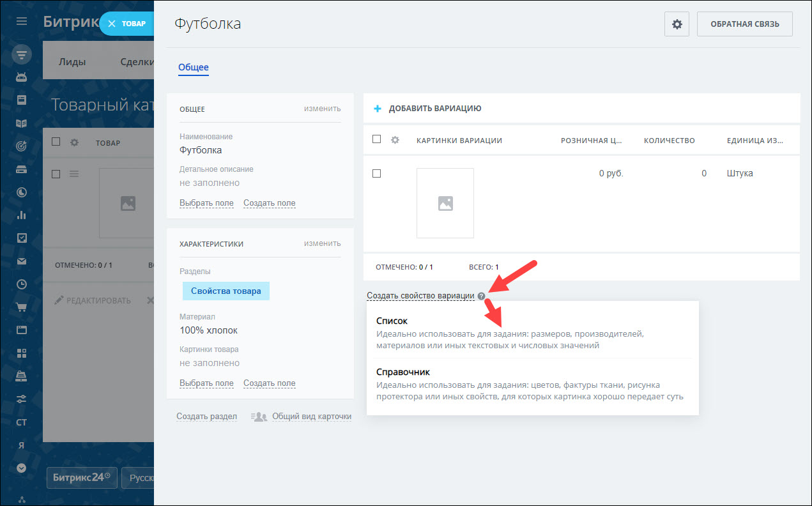
Task: Open the Создать свойство вариации dropdown
Action: tap(418, 295)
